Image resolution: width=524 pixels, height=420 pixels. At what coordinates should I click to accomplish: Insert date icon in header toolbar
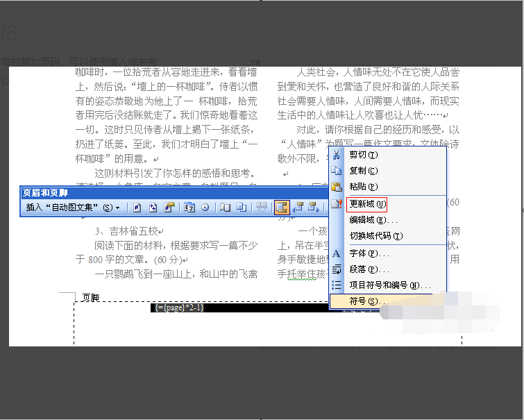tap(189, 208)
